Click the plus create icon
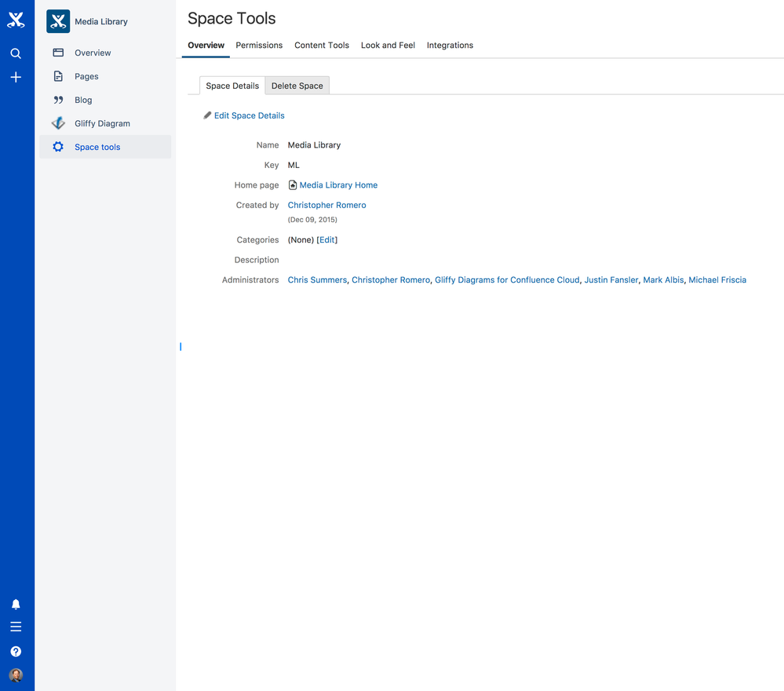The width and height of the screenshot is (784, 691). [x=16, y=77]
